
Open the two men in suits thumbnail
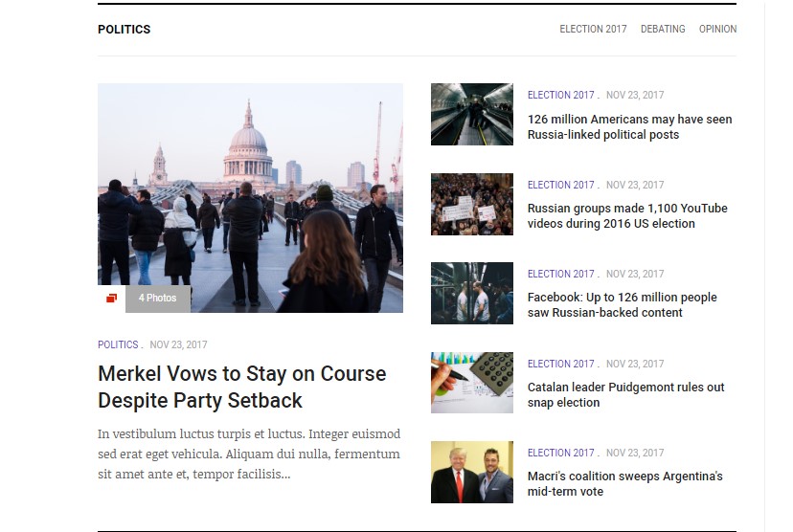coord(472,472)
